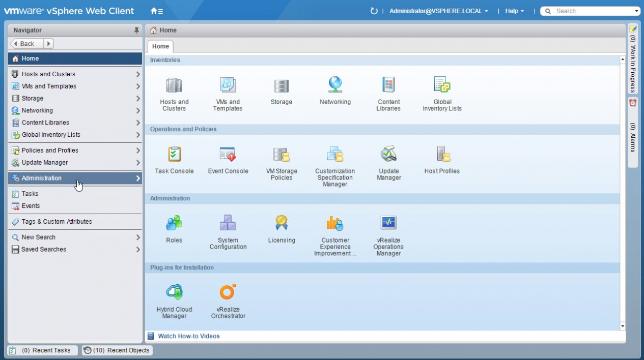Open the Roles icon under Administration
644x360 pixels.
pyautogui.click(x=174, y=224)
